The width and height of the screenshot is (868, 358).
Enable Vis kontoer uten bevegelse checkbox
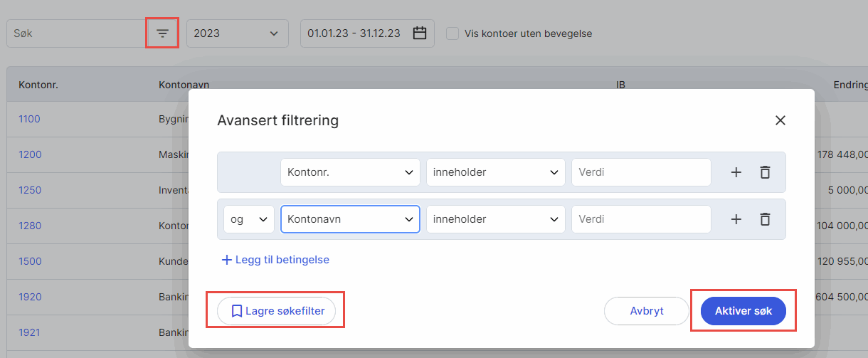coord(452,33)
